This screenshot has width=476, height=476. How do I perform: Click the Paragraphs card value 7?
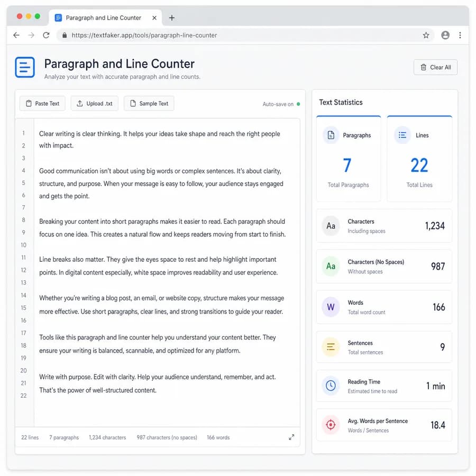[347, 165]
